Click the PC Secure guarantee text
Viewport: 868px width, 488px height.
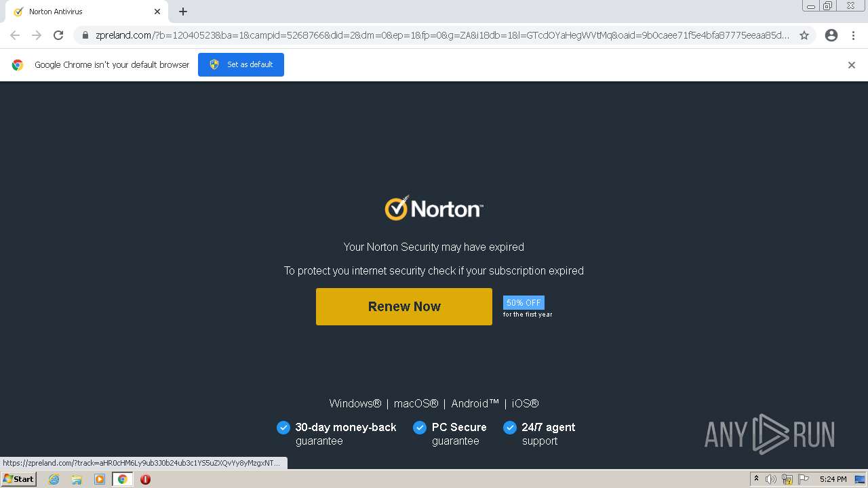[x=459, y=434]
